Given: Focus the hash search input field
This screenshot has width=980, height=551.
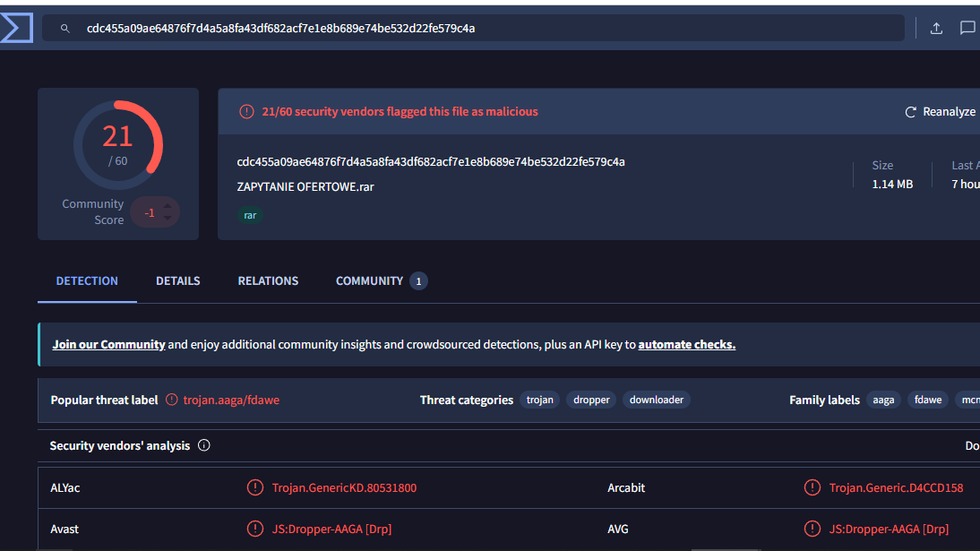Looking at the screenshot, I should tap(473, 28).
